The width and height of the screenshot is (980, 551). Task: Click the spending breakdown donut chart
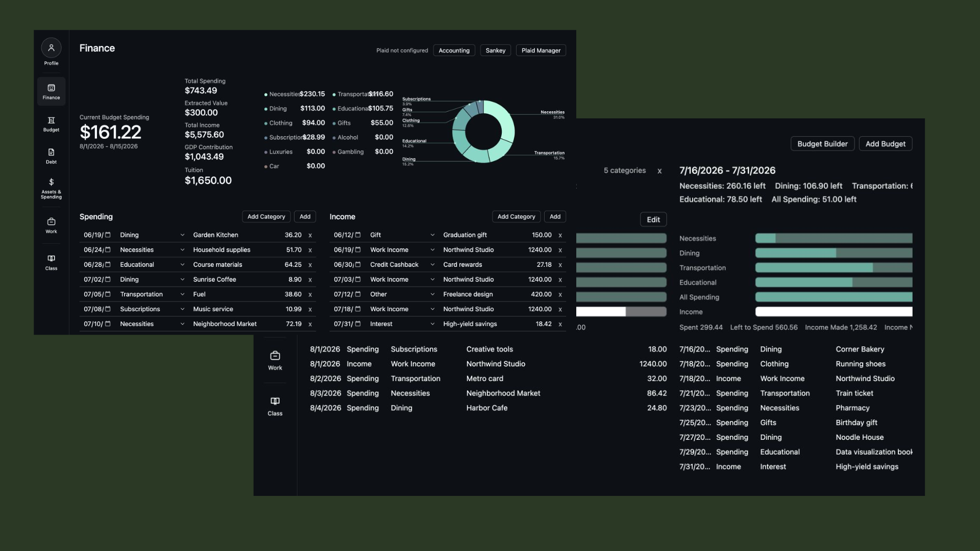[483, 132]
